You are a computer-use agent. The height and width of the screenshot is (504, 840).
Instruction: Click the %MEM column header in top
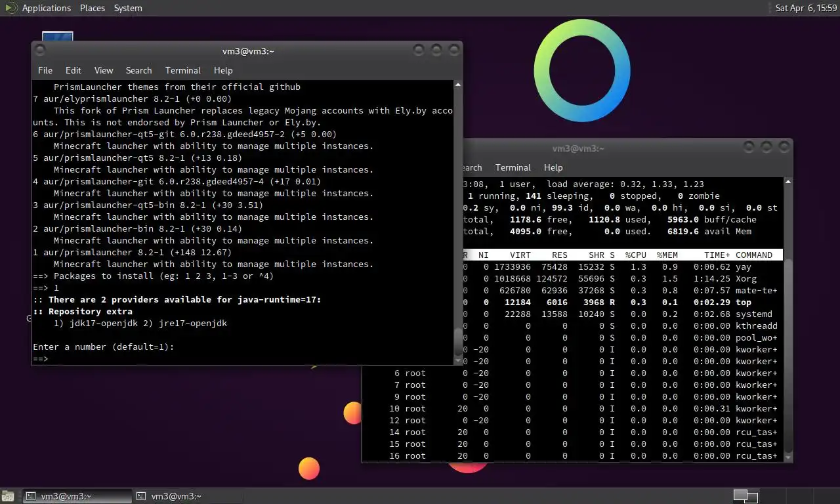tap(667, 255)
